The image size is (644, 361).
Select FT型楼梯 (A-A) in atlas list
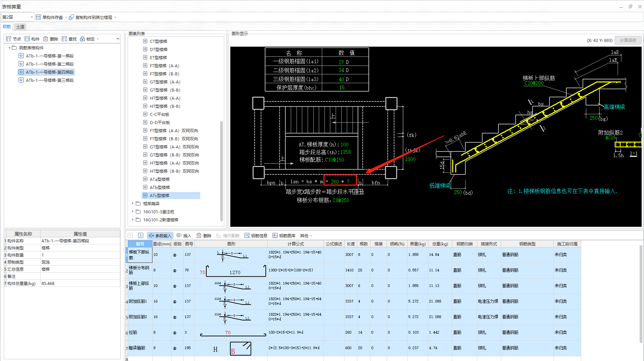(164, 66)
